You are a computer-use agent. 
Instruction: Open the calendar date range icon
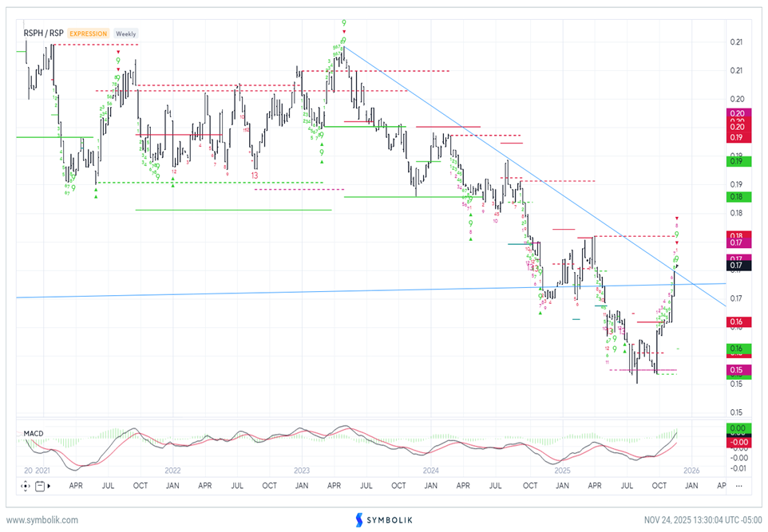click(x=40, y=484)
